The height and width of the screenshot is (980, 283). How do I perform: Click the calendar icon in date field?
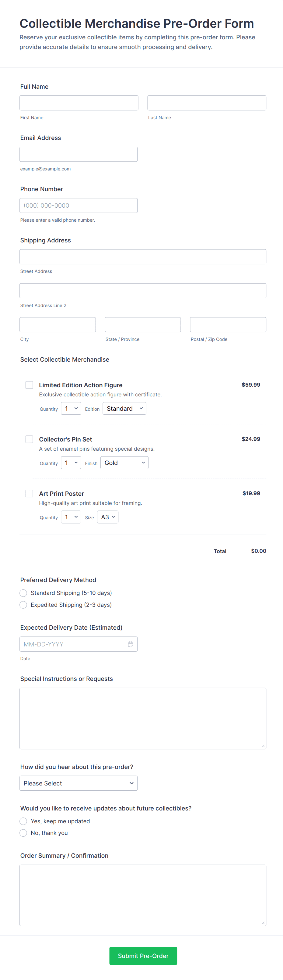(x=130, y=644)
